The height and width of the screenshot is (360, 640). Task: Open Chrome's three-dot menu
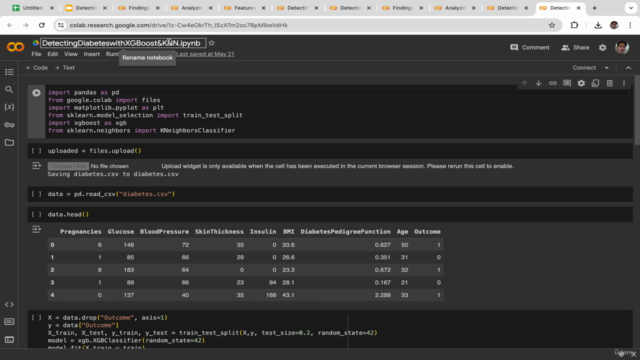click(630, 25)
